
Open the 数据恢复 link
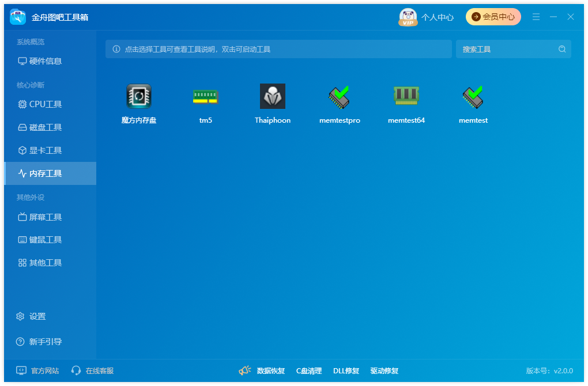[271, 370]
